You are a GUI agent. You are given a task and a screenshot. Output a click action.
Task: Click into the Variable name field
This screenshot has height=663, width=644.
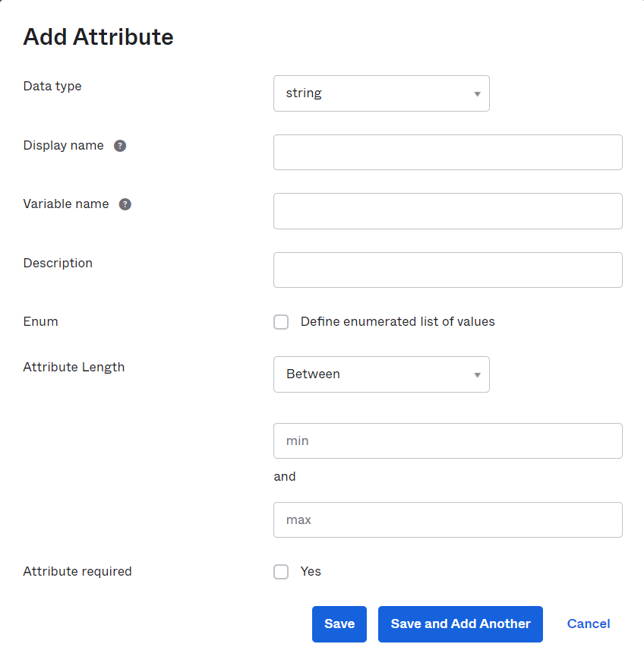(x=448, y=211)
